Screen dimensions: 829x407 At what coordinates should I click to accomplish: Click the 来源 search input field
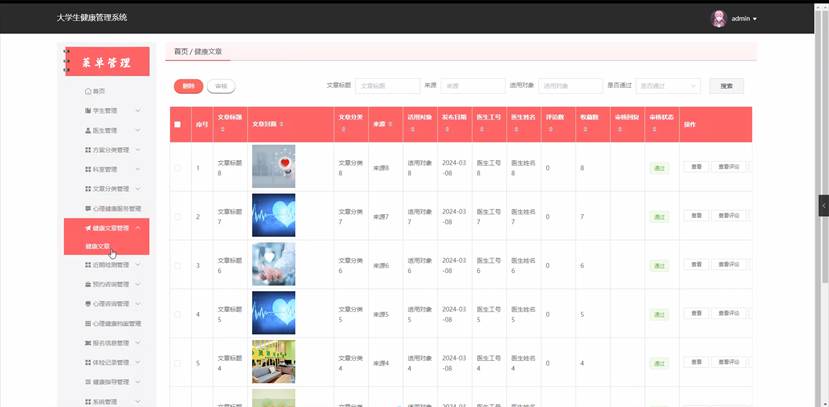pos(473,86)
